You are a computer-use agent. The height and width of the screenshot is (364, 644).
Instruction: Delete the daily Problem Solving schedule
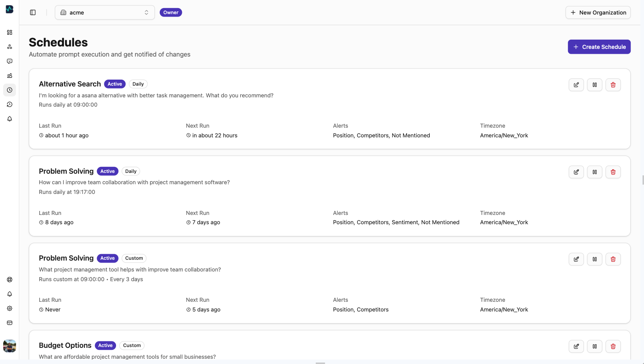pyautogui.click(x=613, y=172)
